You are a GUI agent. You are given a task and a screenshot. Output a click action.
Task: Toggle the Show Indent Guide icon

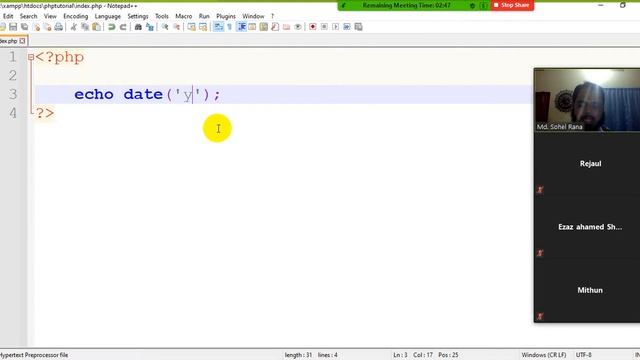click(x=241, y=27)
